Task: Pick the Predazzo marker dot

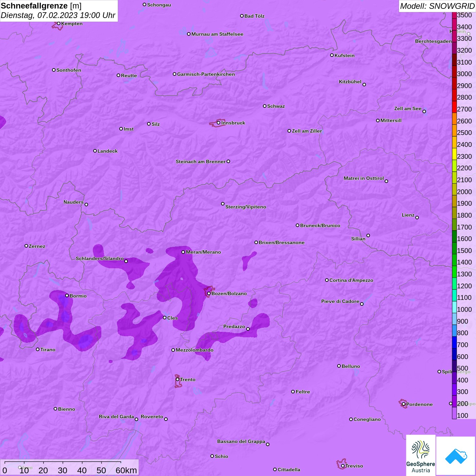Action: tap(248, 329)
